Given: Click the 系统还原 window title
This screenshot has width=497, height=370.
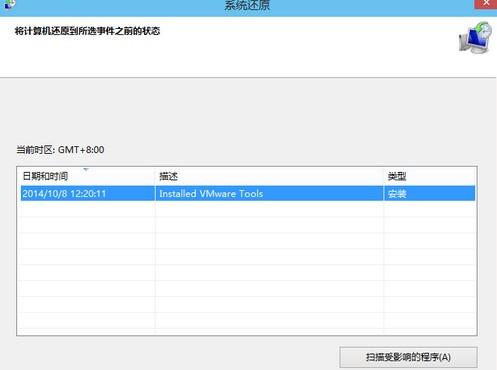Looking at the screenshot, I should [x=247, y=5].
